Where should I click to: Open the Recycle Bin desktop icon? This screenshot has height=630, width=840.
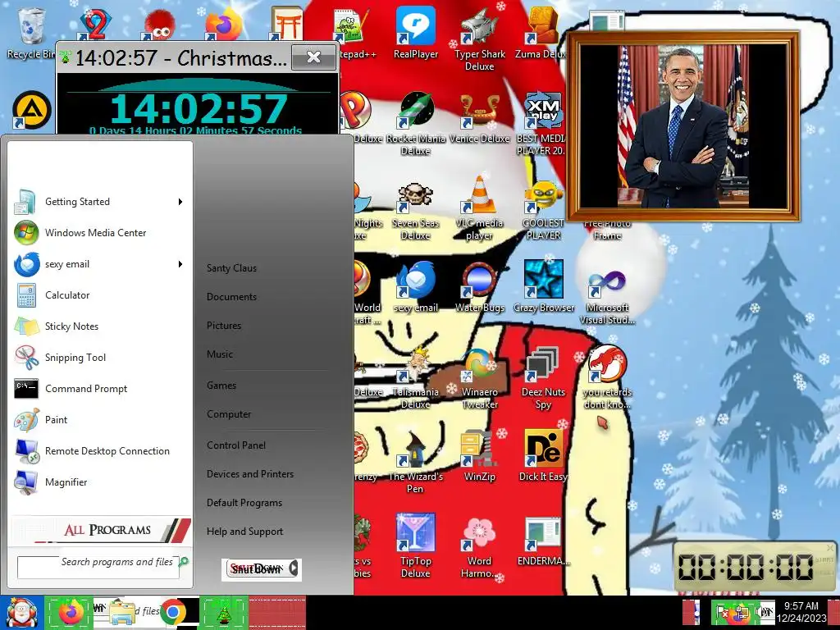click(x=30, y=32)
